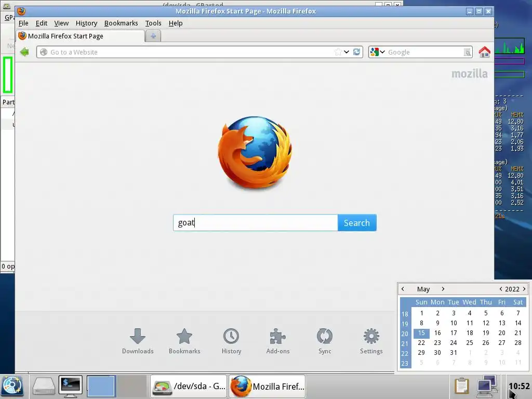Go to previous year in calendar
Viewport: 532px width, 399px height.
501,289
